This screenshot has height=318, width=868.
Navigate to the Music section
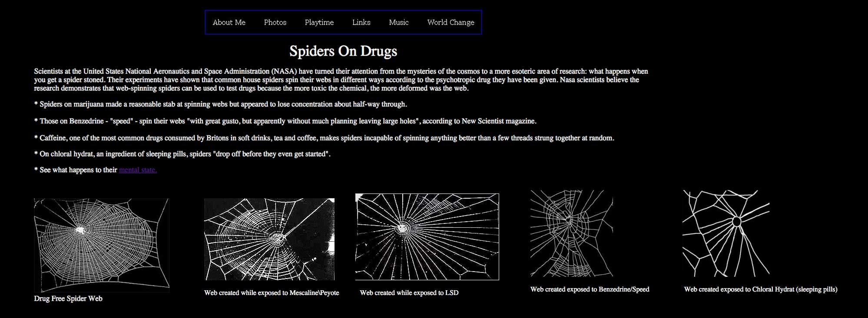(398, 23)
